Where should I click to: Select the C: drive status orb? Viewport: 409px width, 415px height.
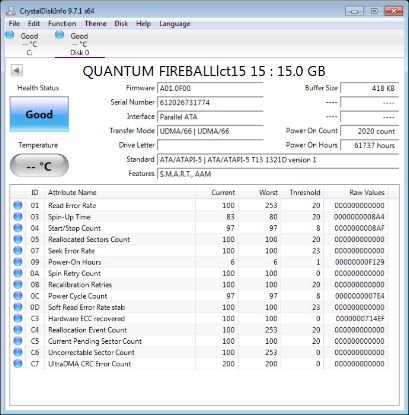10,34
